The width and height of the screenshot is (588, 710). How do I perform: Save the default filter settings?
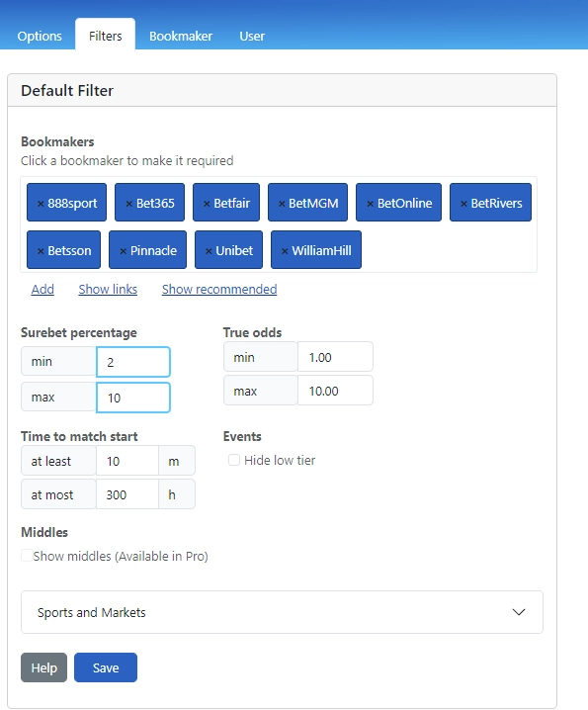(x=106, y=667)
